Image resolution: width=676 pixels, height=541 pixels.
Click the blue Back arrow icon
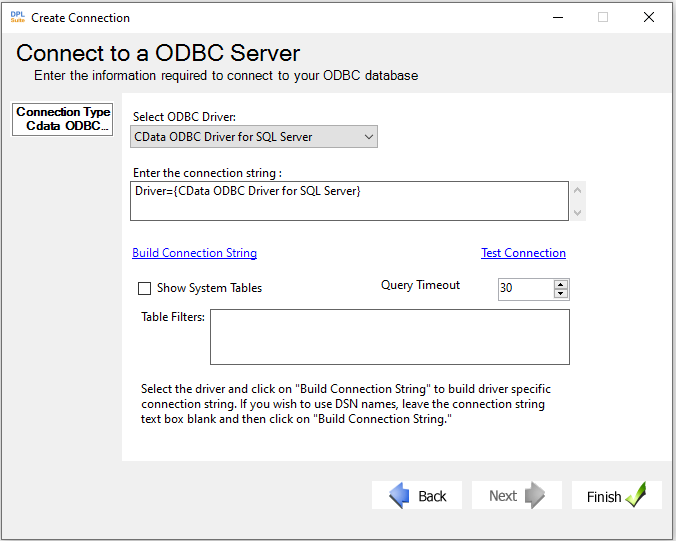click(x=399, y=495)
